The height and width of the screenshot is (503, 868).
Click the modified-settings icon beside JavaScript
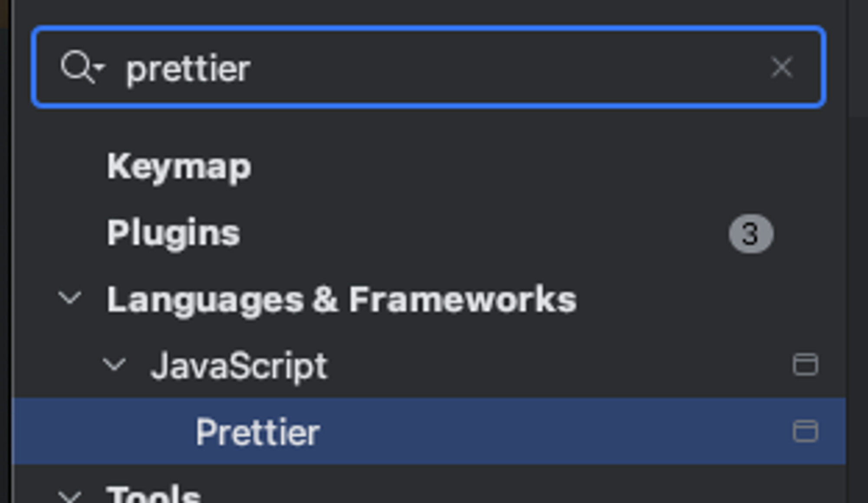[x=805, y=365]
